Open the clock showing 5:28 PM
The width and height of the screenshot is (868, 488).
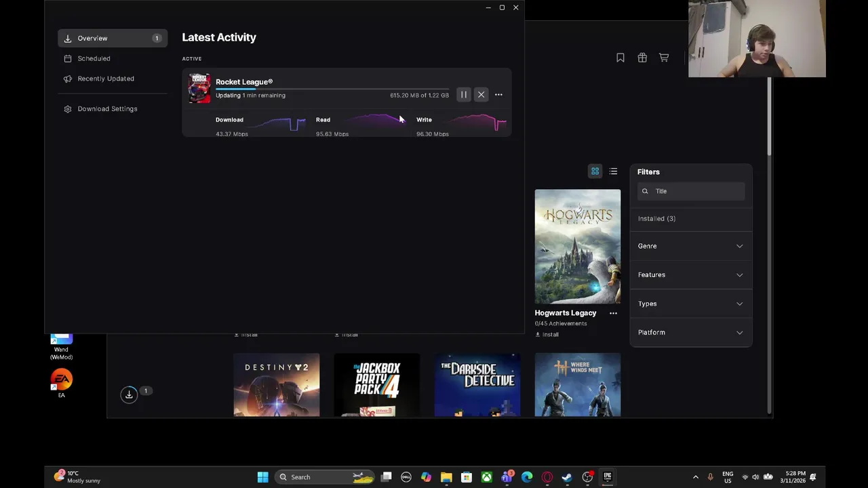[x=793, y=477]
